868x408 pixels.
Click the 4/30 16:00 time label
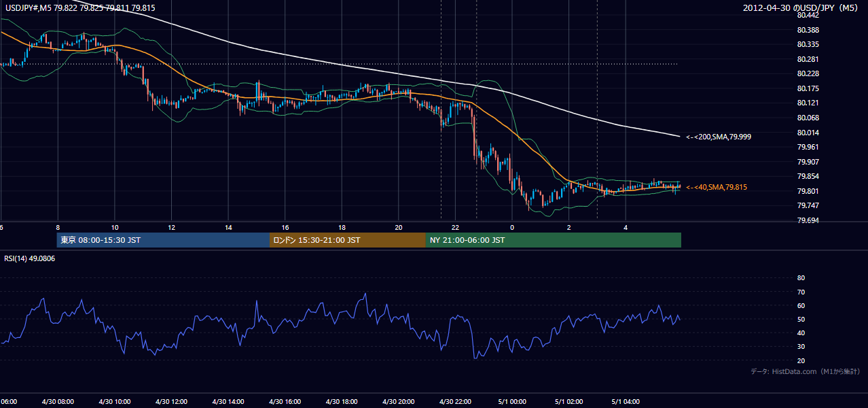285,401
